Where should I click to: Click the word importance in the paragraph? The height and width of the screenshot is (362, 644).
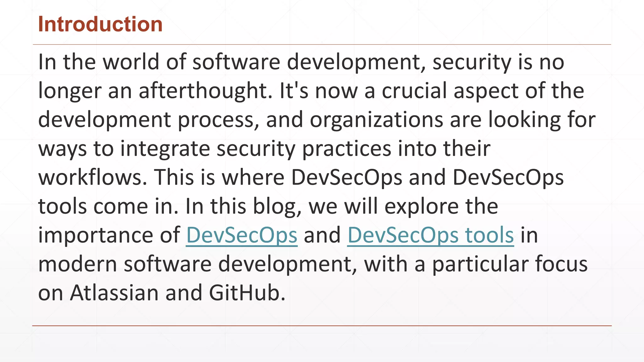click(x=96, y=235)
